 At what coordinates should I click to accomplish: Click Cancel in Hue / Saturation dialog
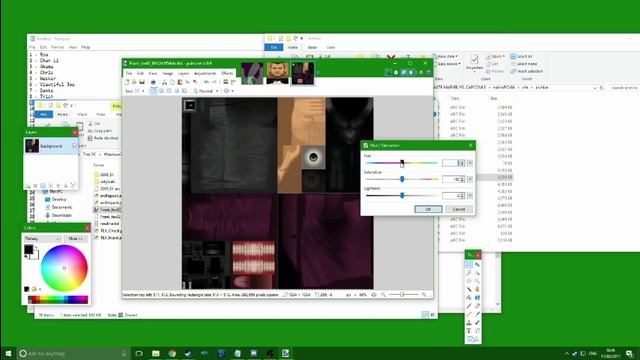(x=458, y=209)
